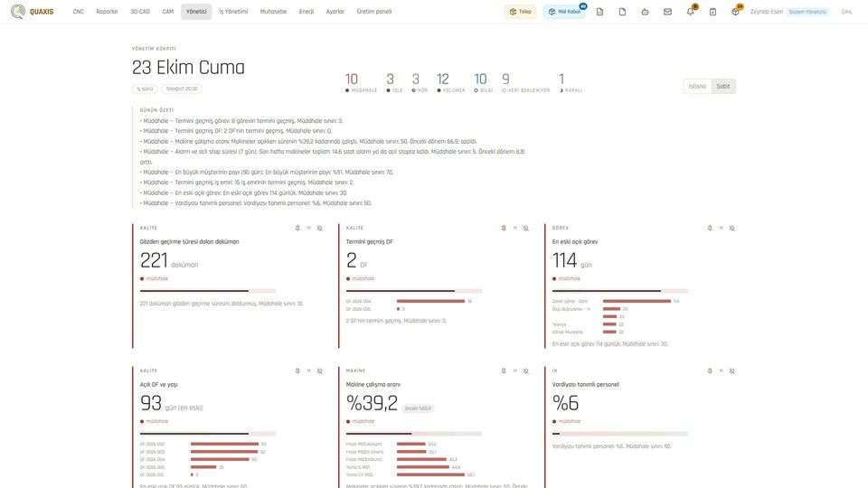
Task: Open the Ayarlar menu
Action: pos(335,12)
